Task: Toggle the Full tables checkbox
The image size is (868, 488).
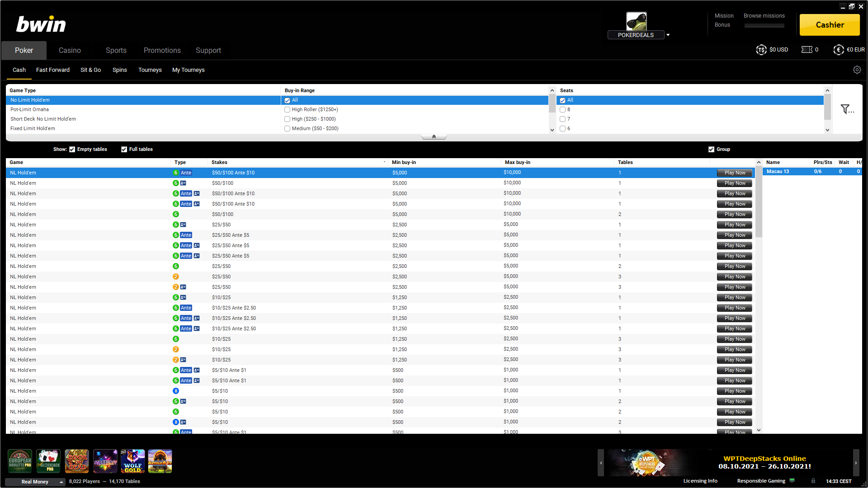Action: [x=124, y=149]
